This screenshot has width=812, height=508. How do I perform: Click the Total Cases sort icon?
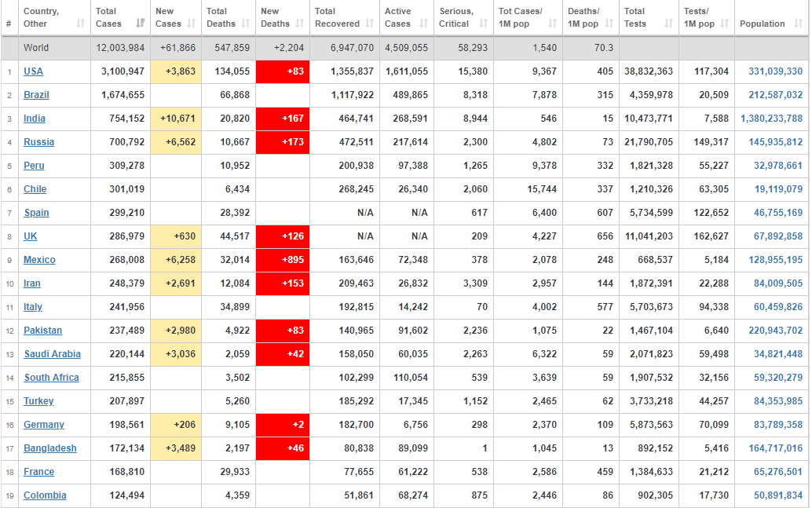tap(140, 24)
